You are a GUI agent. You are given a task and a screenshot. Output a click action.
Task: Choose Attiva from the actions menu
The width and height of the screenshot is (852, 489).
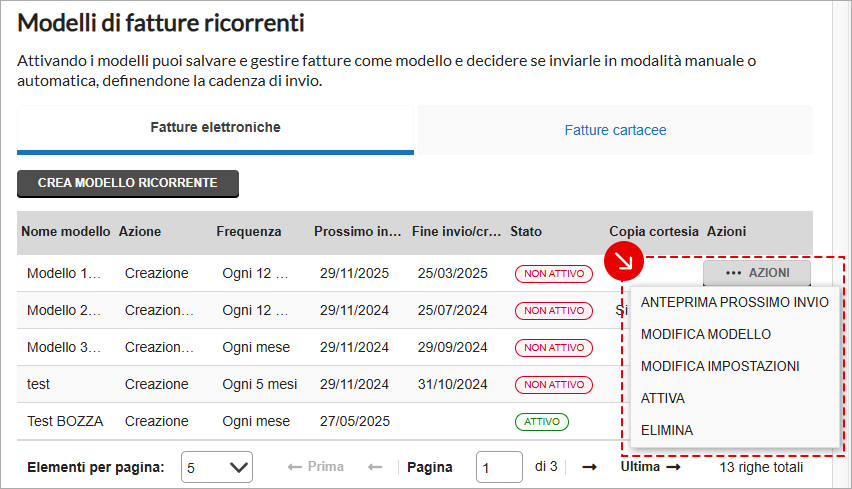point(663,398)
